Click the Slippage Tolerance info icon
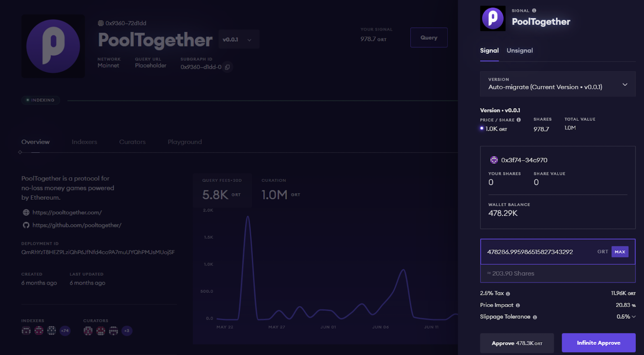 click(x=535, y=317)
